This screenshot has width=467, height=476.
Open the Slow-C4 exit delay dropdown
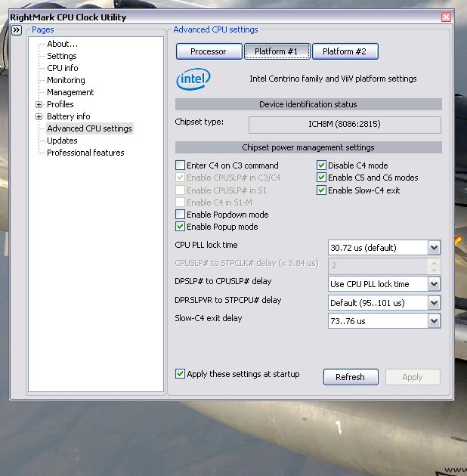pyautogui.click(x=435, y=321)
